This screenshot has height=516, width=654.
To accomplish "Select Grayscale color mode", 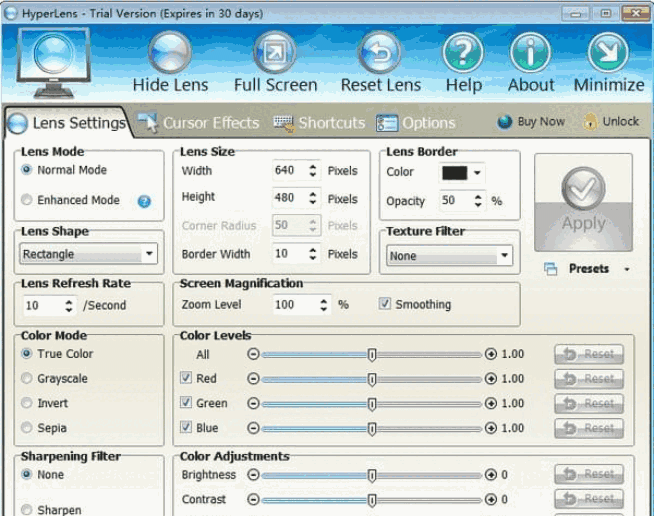I will click(x=27, y=378).
